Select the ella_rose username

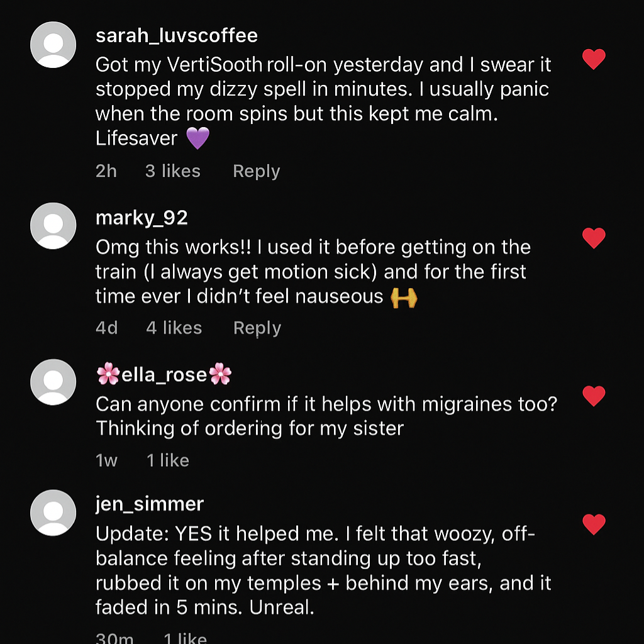click(x=164, y=375)
